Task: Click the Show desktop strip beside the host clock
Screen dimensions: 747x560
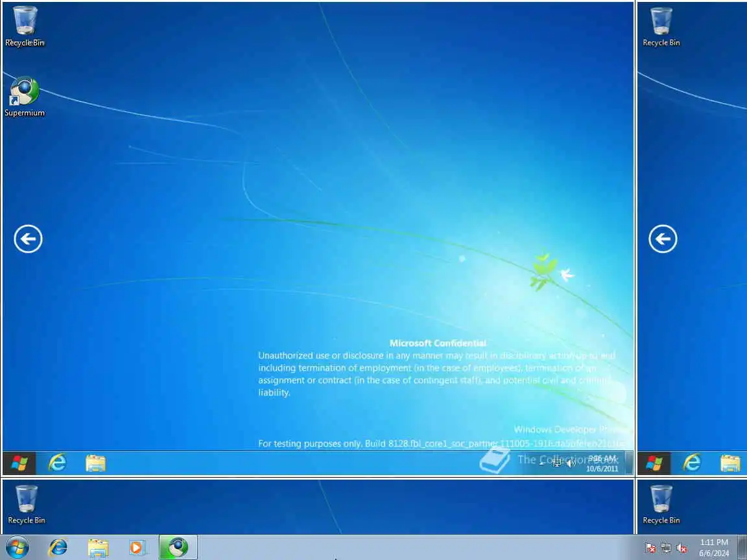Action: click(742, 548)
